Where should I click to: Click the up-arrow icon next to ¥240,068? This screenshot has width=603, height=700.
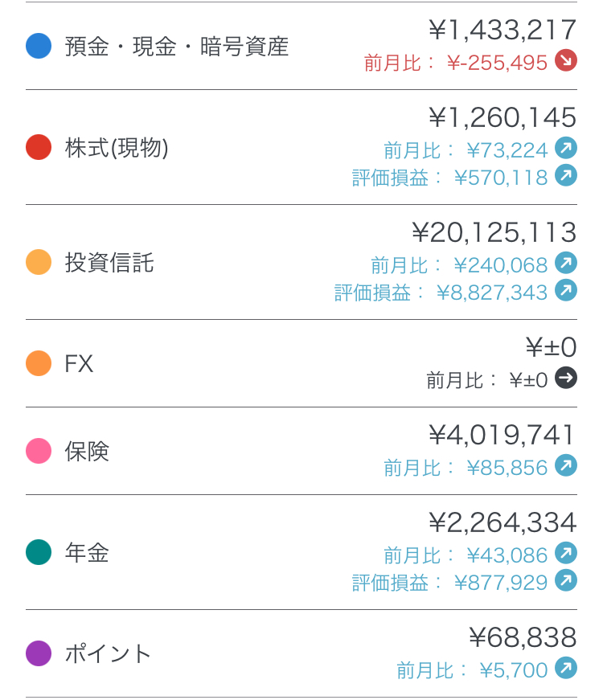tap(566, 264)
